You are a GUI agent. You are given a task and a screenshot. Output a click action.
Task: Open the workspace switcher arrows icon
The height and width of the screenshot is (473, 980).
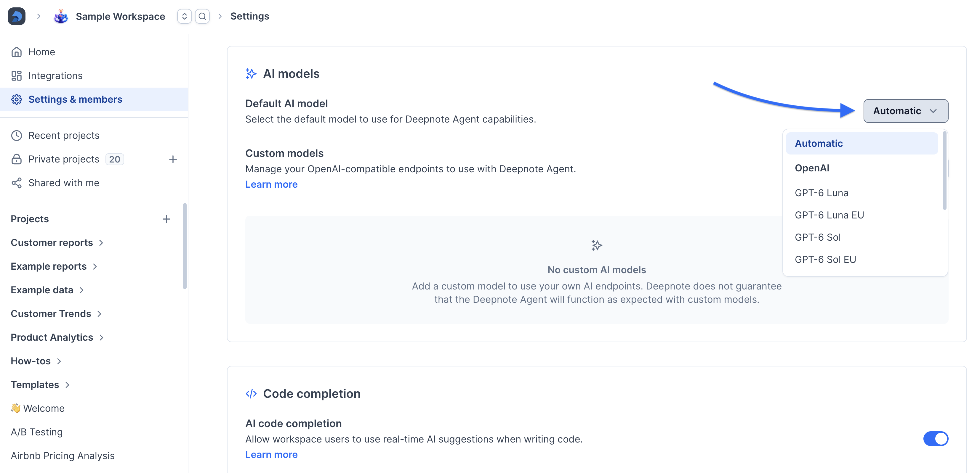coord(184,16)
